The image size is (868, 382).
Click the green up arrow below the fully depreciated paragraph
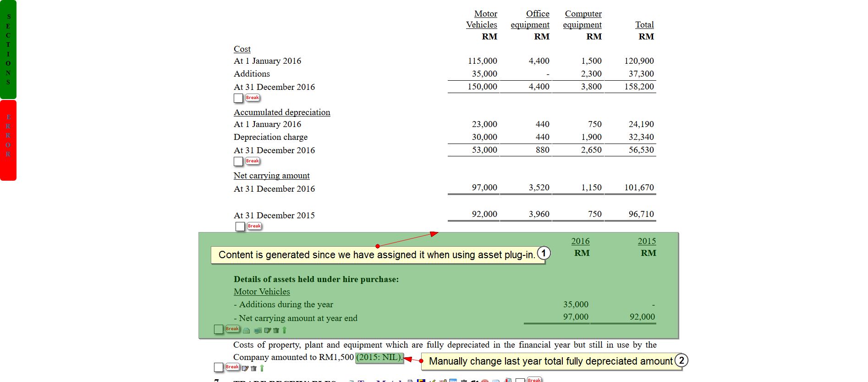pyautogui.click(x=262, y=368)
